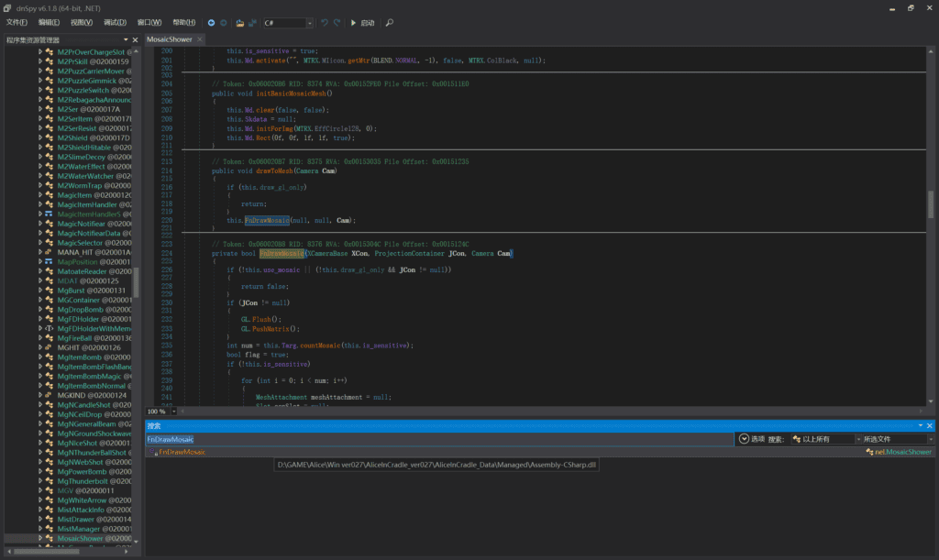
Task: Click FnDrawMosaic call on line 220
Action: coord(267,220)
